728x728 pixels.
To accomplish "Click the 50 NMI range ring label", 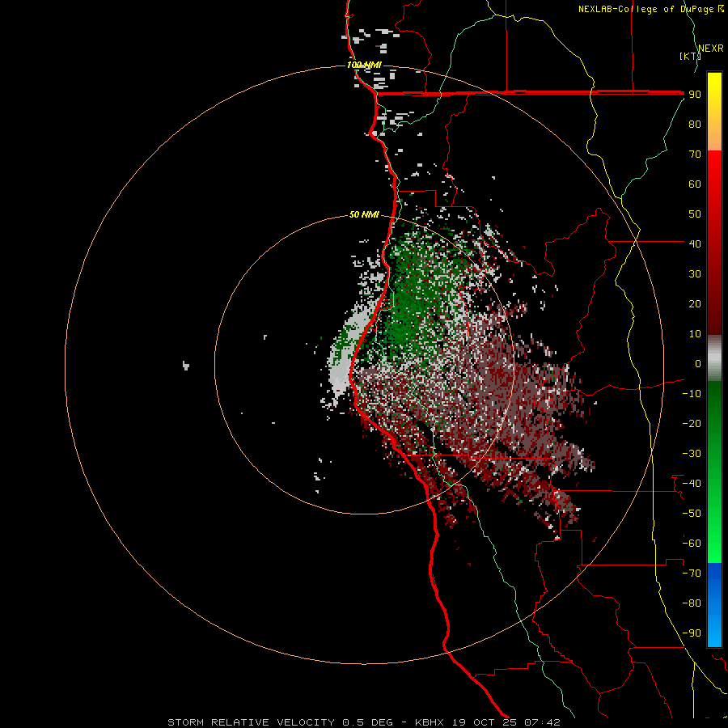I will coord(364,214).
